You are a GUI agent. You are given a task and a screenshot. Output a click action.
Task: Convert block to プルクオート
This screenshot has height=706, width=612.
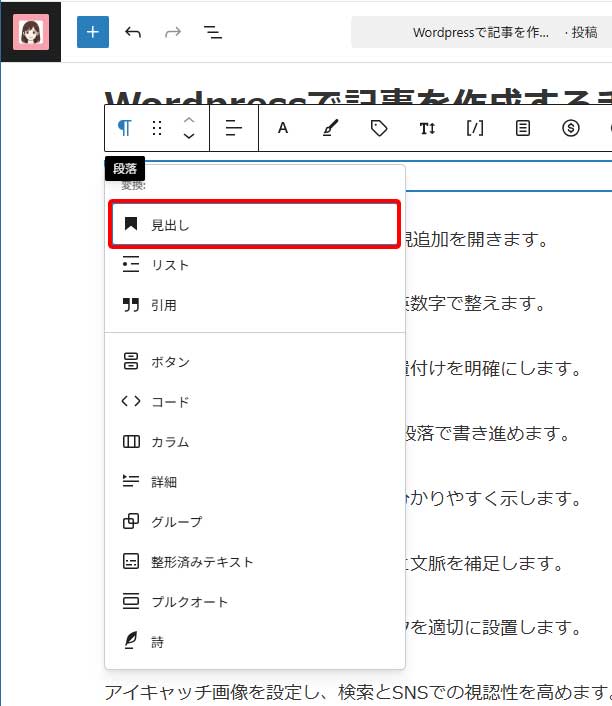(254, 602)
